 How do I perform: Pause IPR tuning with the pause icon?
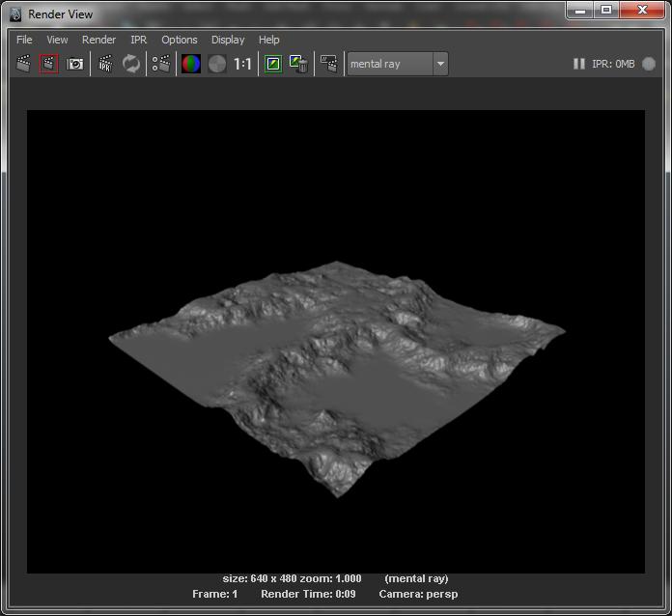[x=579, y=64]
